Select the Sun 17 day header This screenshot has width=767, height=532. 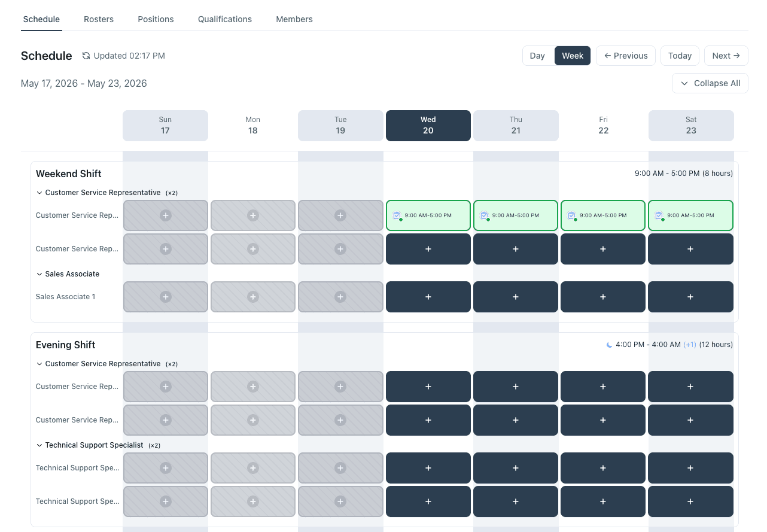point(166,126)
